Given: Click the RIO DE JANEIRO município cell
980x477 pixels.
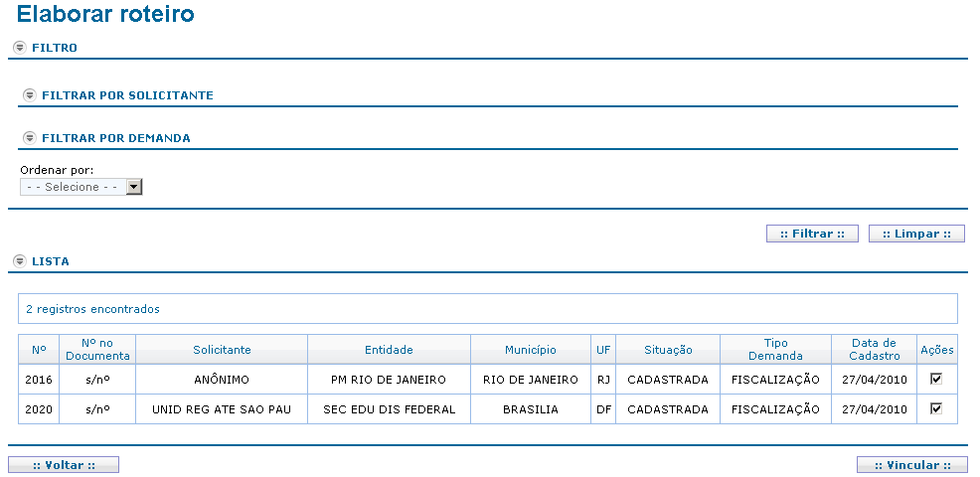Looking at the screenshot, I should pyautogui.click(x=531, y=380).
